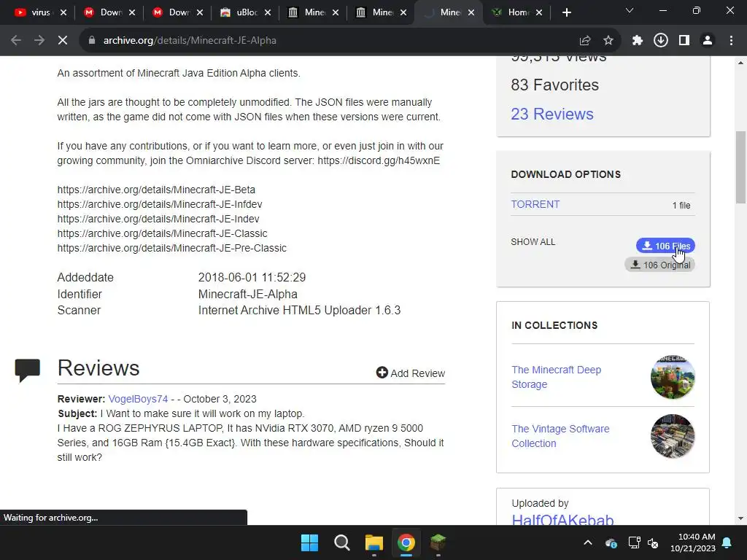The width and height of the screenshot is (747, 560).
Task: Click Add Review button
Action: pos(411,373)
